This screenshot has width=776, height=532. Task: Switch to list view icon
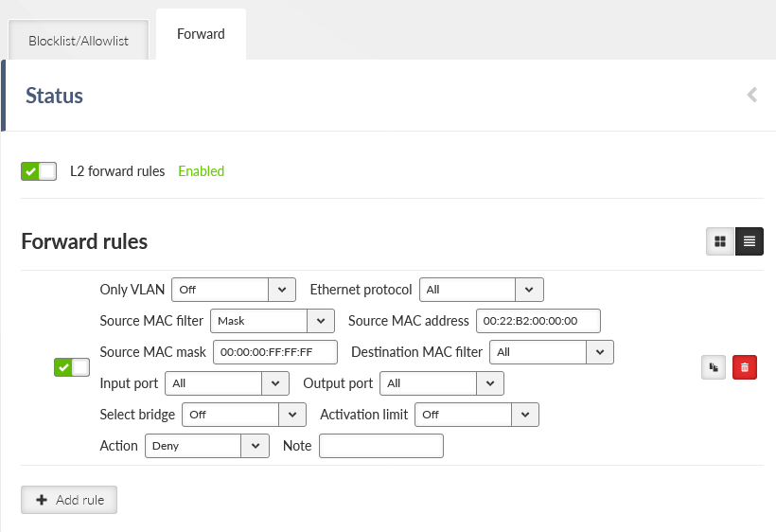click(x=750, y=241)
